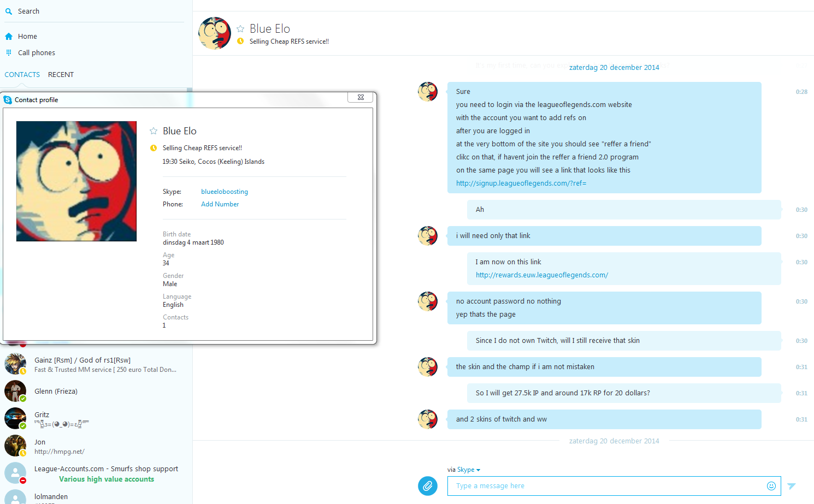
Task: Click the '19:30 Seiko, Cocos (Keeling) Islands' text
Action: click(x=214, y=162)
